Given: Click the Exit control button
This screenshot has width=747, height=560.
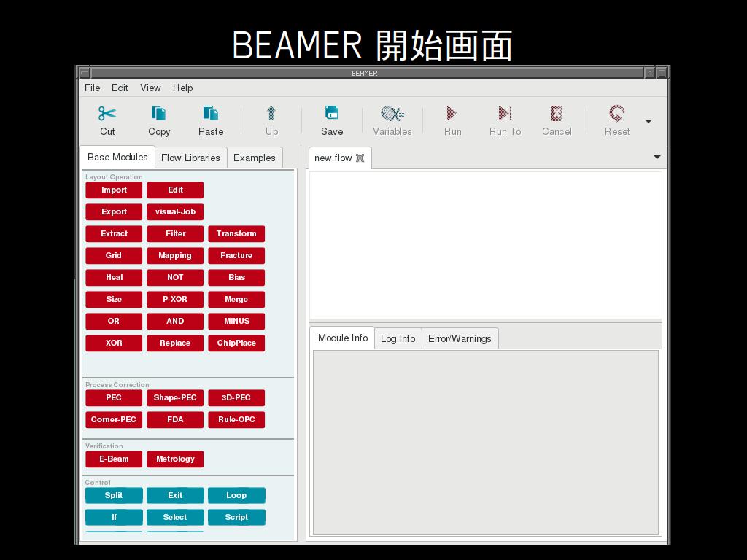Looking at the screenshot, I should click(175, 496).
